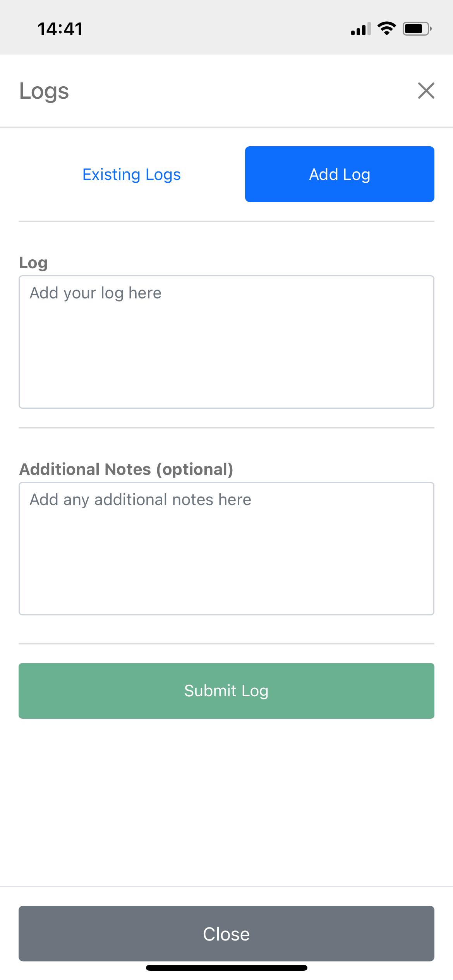453x980 pixels.
Task: Tap the placeholder text in the log box
Action: click(95, 293)
